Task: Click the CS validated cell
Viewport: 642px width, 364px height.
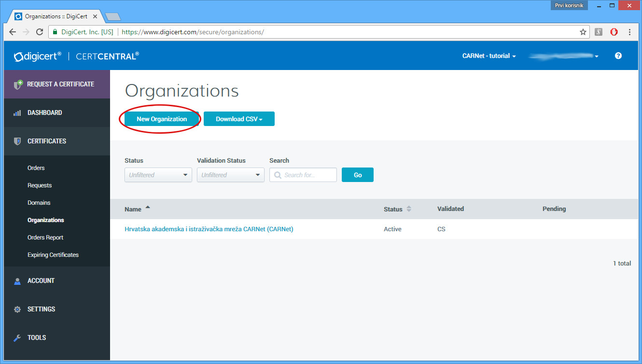Action: pos(441,229)
